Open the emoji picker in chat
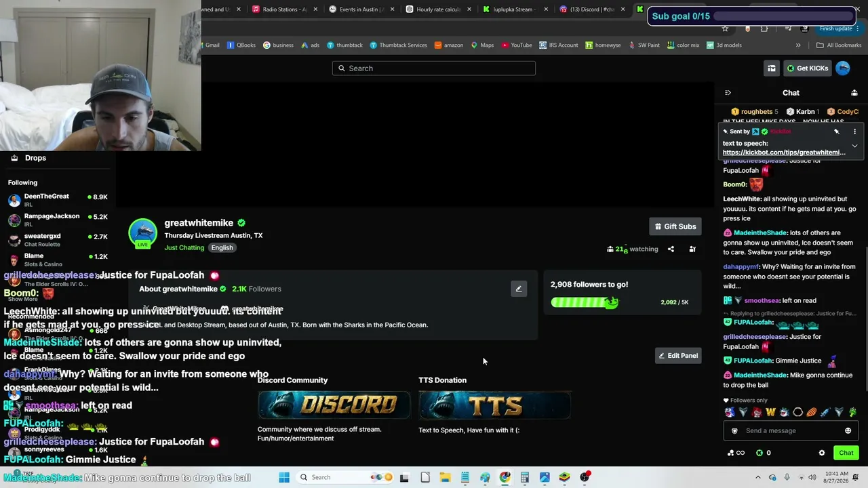Viewport: 868px width, 488px height. pyautogui.click(x=848, y=431)
